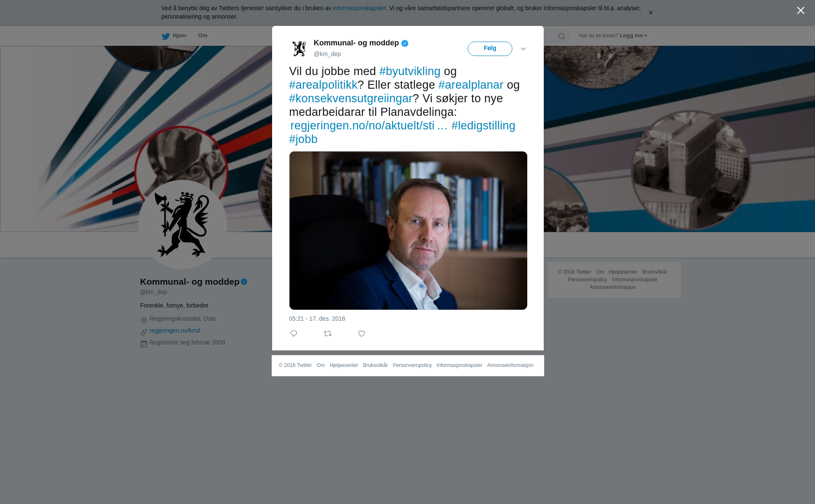
Task: Expand the tweet options chevron menu
Action: [x=523, y=49]
